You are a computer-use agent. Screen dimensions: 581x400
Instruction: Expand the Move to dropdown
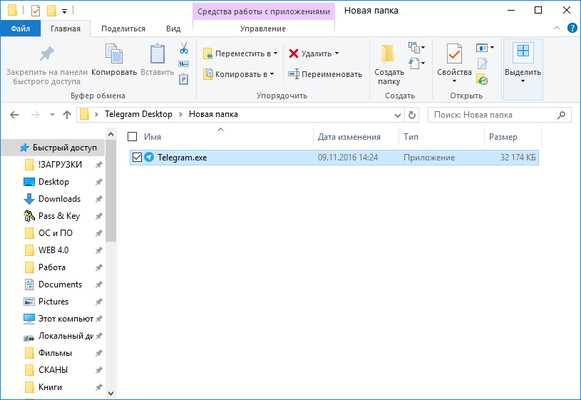click(x=275, y=53)
